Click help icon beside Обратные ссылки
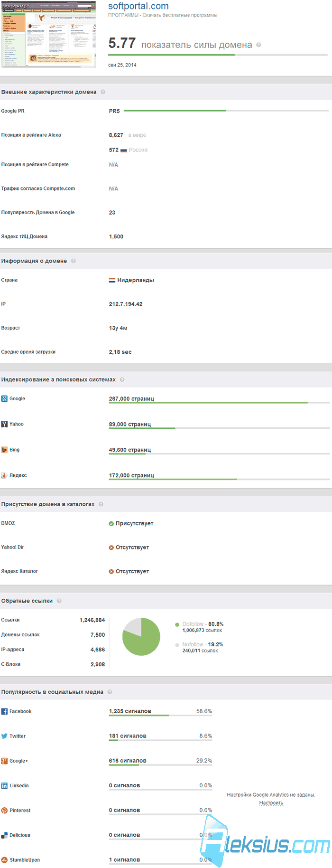The height and width of the screenshot is (868, 332). (59, 601)
